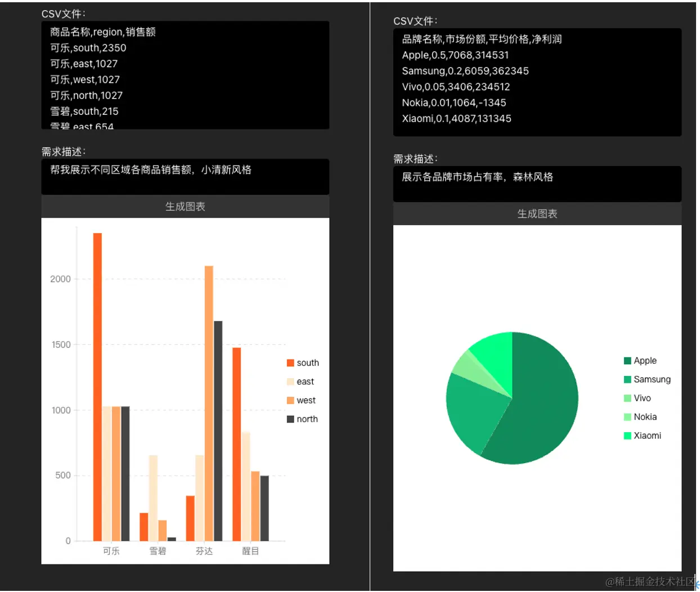
Task: Click the dark 芬达 north bar
Action: (x=218, y=431)
